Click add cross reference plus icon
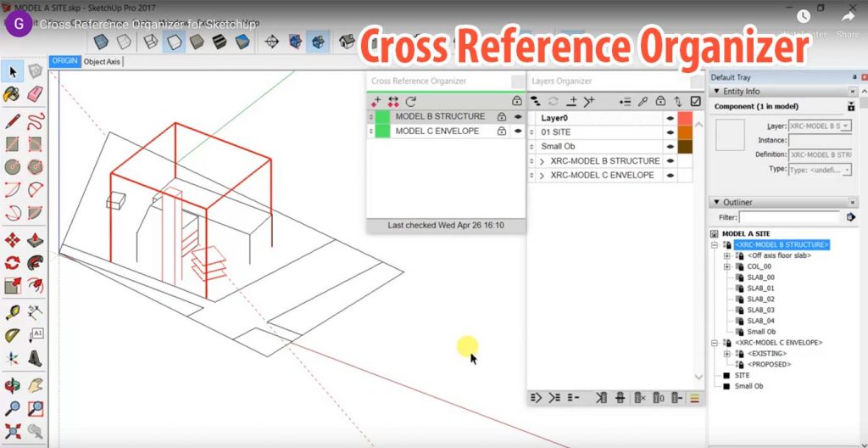 pos(376,100)
